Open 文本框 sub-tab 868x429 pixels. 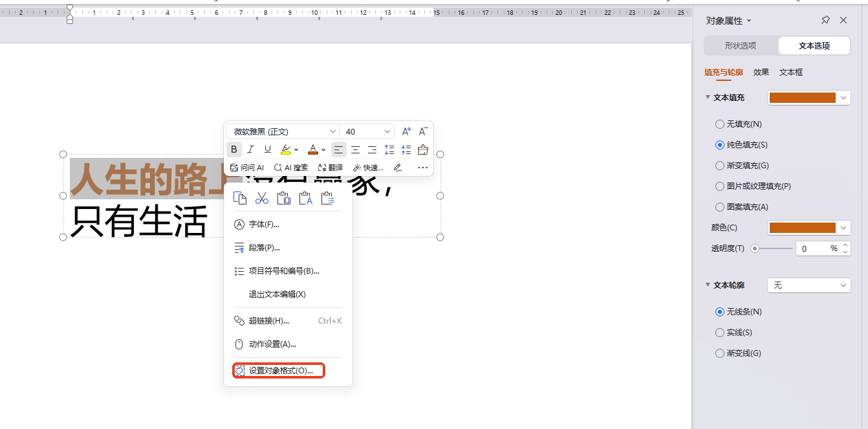point(791,72)
